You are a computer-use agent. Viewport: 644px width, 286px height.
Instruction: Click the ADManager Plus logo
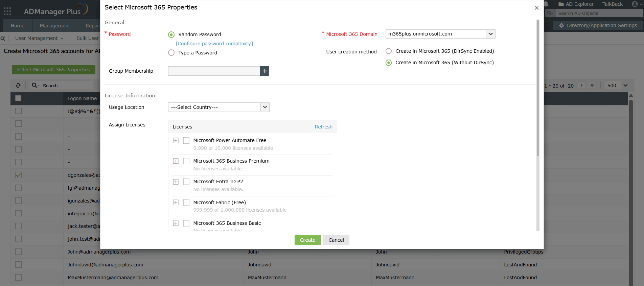(56, 10)
